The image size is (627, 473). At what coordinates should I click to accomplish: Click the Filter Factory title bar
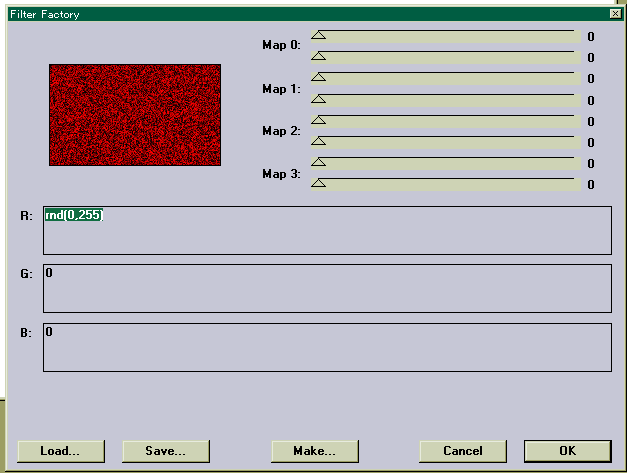click(300, 14)
